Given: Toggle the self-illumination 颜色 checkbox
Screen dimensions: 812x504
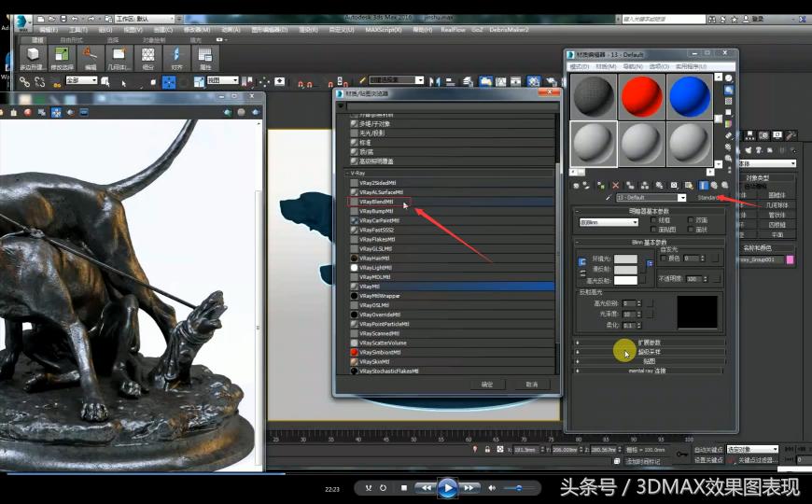Looking at the screenshot, I should point(664,258).
